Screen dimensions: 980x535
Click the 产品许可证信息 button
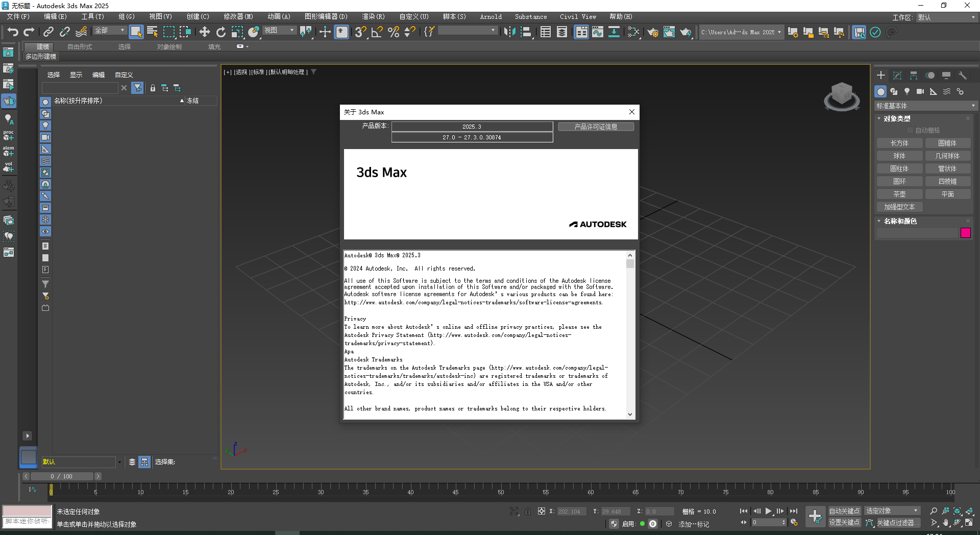coord(596,126)
